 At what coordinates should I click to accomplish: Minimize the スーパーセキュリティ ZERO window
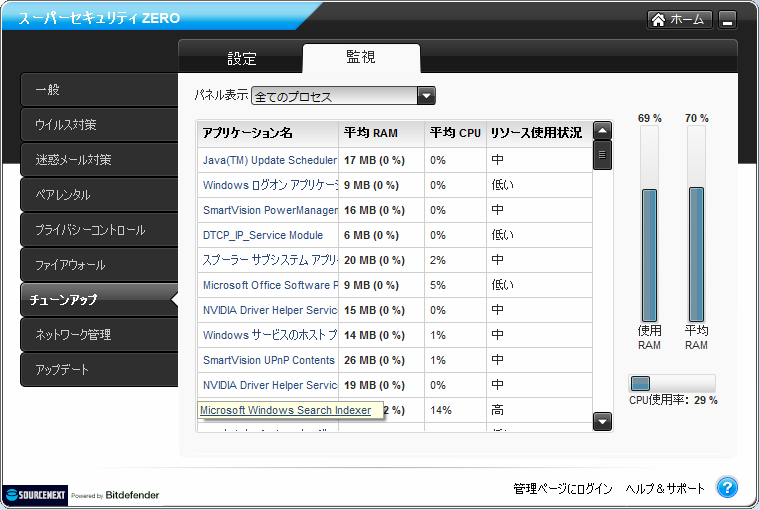pyautogui.click(x=727, y=20)
